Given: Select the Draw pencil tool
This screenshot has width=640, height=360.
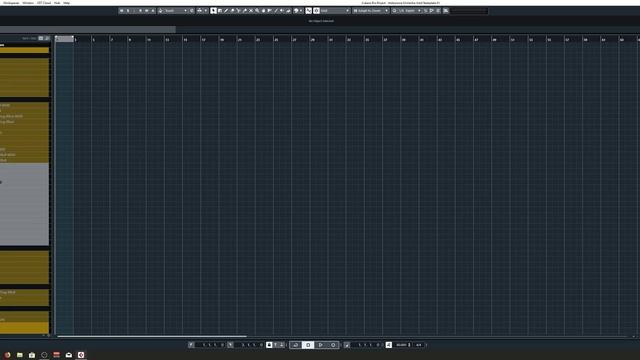Looking at the screenshot, I should click(x=226, y=11).
